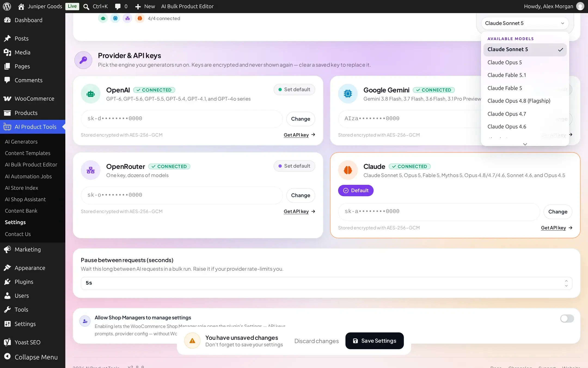Expand more models with the list's down chevron

pyautogui.click(x=525, y=144)
